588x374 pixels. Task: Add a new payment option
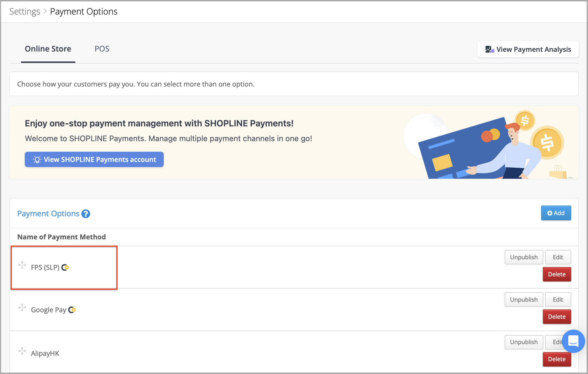point(556,213)
